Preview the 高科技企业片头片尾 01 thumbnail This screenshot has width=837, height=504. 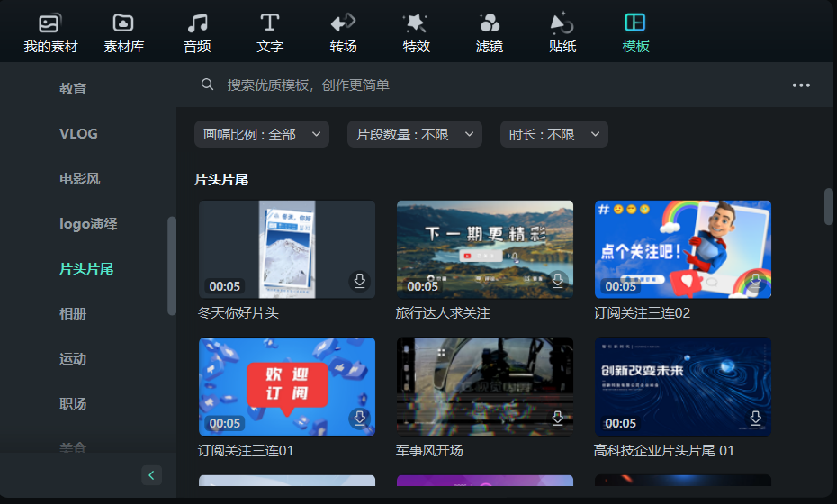[x=683, y=386]
